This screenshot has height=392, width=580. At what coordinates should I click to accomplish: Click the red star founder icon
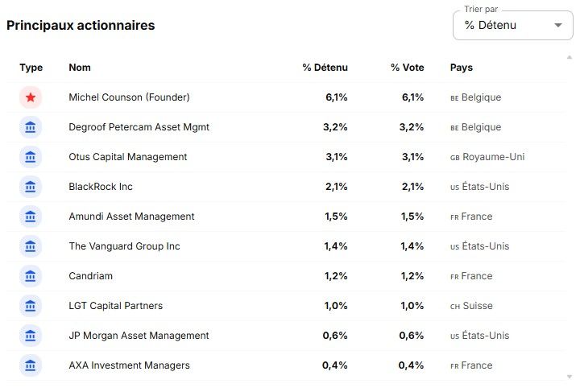pos(31,97)
